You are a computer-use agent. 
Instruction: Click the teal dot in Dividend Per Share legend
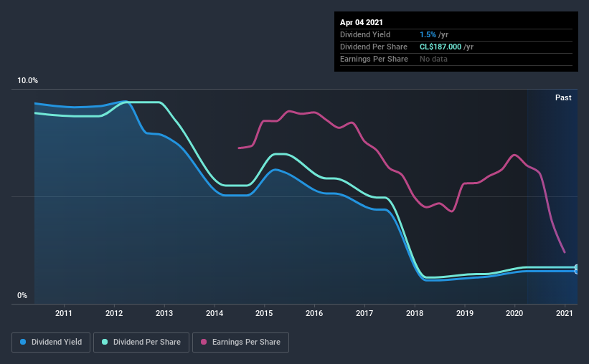click(105, 342)
